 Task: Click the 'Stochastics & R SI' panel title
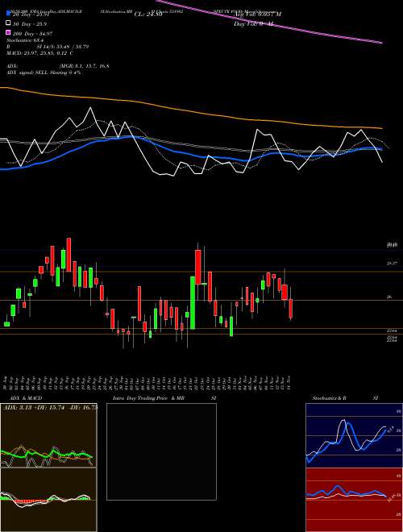tap(345, 398)
